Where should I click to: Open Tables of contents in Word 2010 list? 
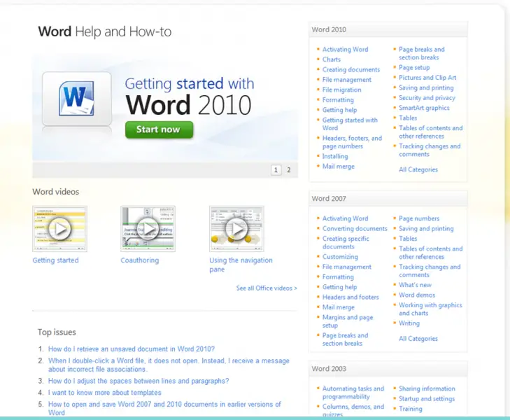pyautogui.click(x=431, y=132)
